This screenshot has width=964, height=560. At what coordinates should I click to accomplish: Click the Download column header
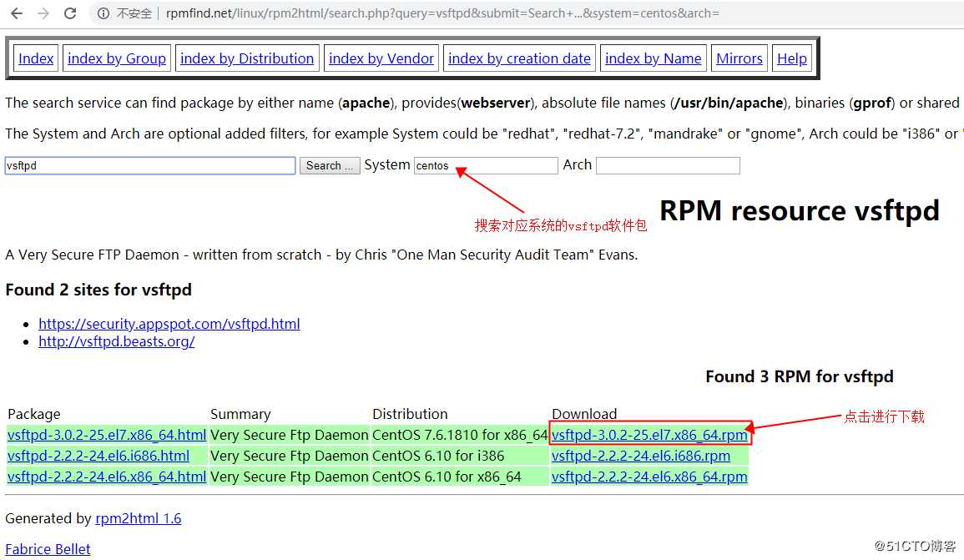point(584,414)
